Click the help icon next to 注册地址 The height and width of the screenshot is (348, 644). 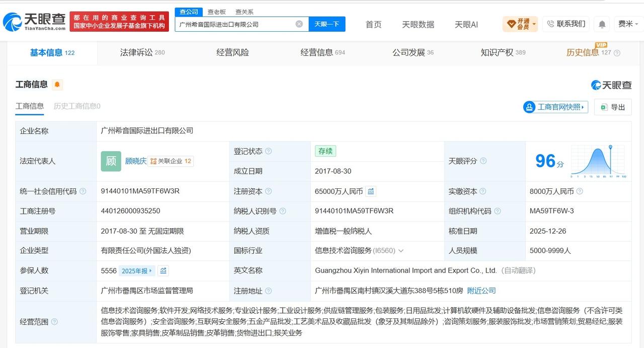click(268, 291)
